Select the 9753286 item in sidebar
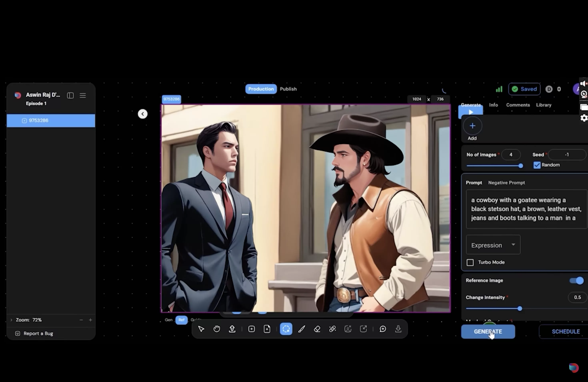This screenshot has height=382, width=588. pos(51,121)
